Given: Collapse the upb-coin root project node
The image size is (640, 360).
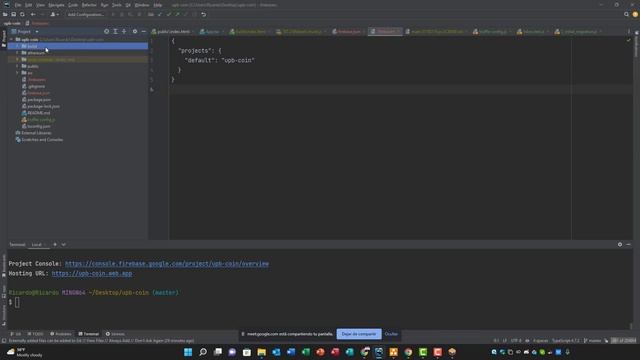Looking at the screenshot, I should tap(11, 40).
